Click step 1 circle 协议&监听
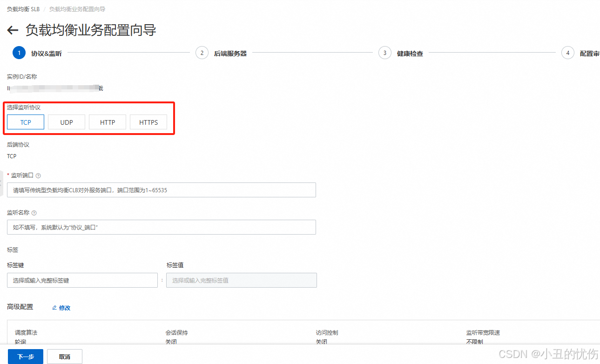 [x=19, y=53]
